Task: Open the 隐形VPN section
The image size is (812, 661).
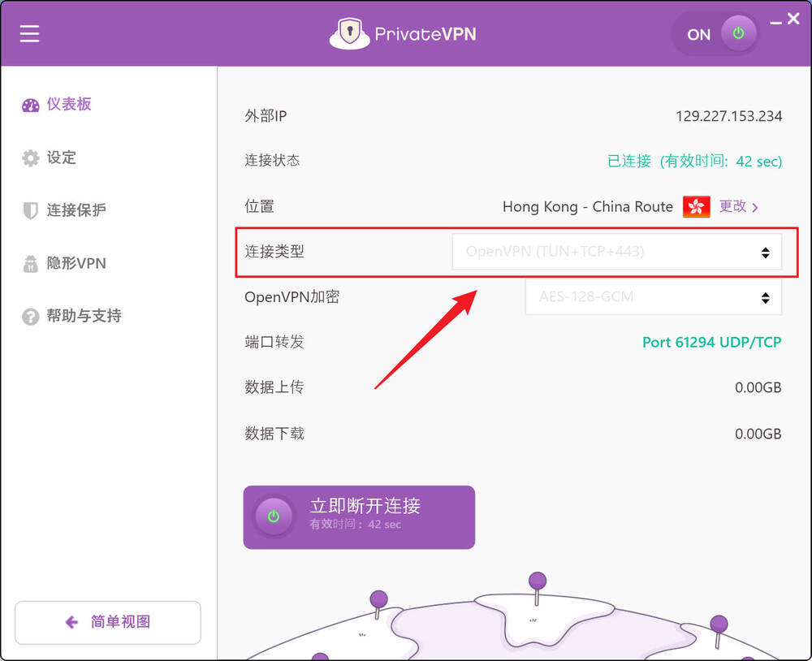Action: [64, 263]
